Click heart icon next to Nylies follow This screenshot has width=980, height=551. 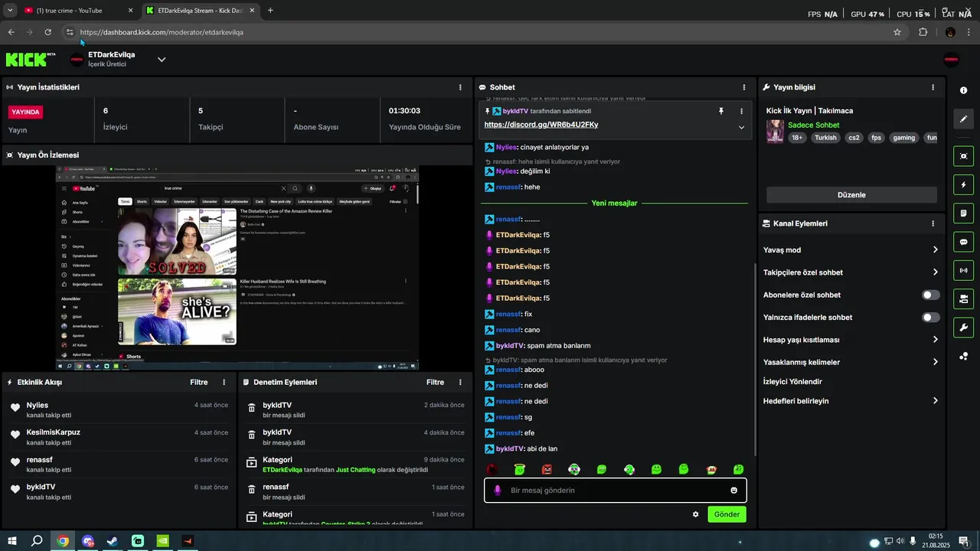click(x=15, y=407)
